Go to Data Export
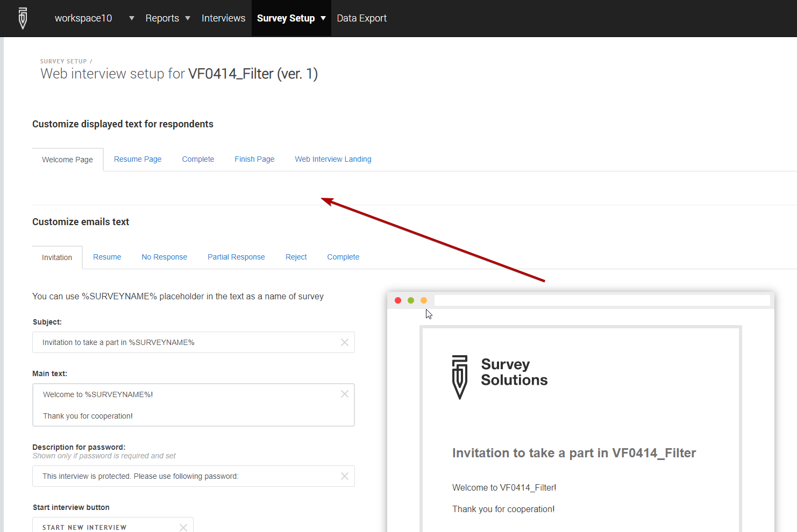797x532 pixels. tap(362, 18)
